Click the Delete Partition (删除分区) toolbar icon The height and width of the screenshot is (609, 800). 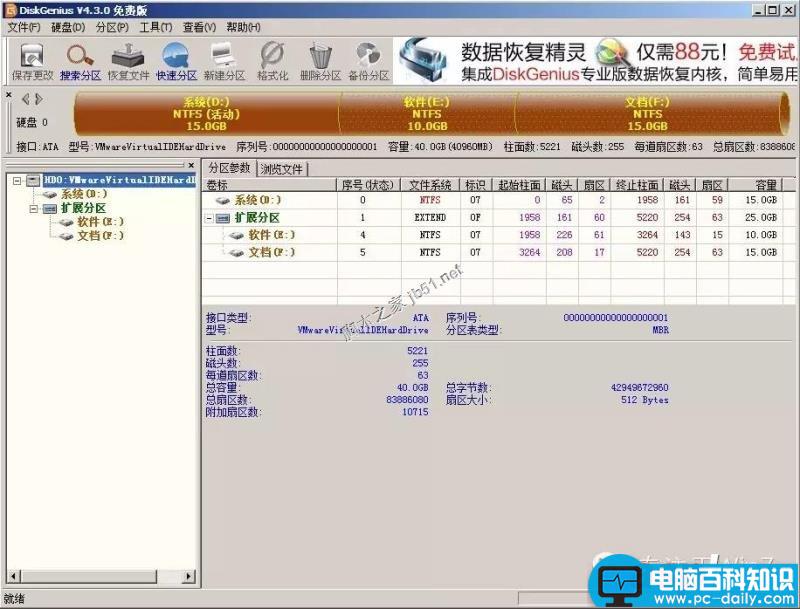320,62
